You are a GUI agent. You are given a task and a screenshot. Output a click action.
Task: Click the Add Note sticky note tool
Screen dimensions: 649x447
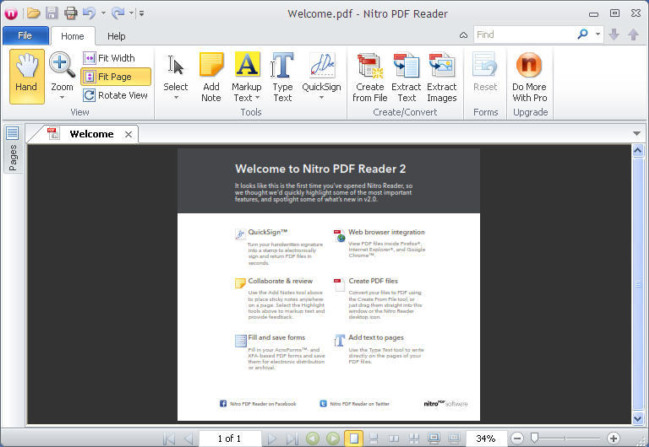click(x=211, y=77)
